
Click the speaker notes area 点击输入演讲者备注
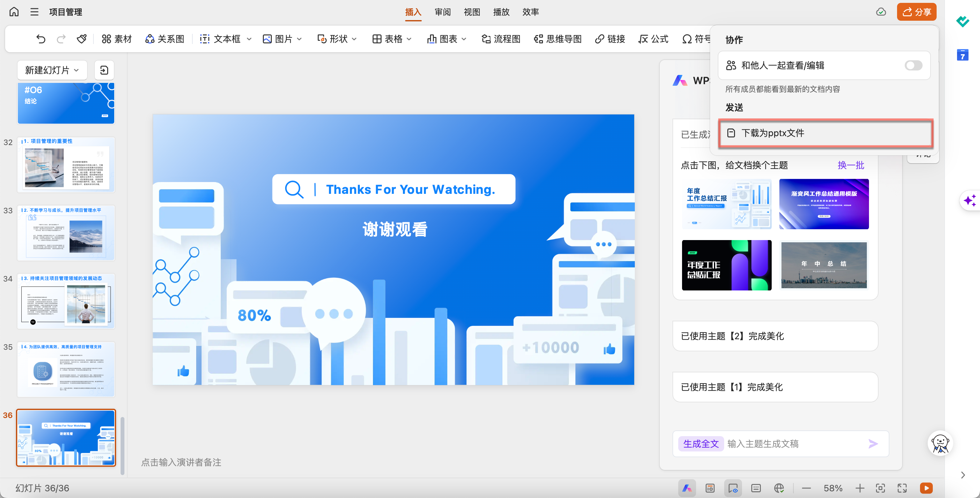click(181, 462)
